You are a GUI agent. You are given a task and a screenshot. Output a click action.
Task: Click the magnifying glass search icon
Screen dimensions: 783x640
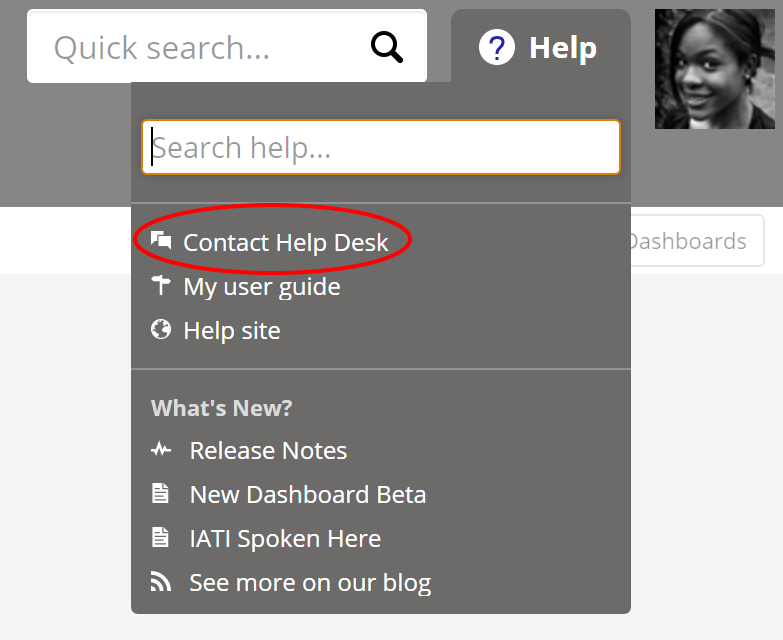(387, 47)
